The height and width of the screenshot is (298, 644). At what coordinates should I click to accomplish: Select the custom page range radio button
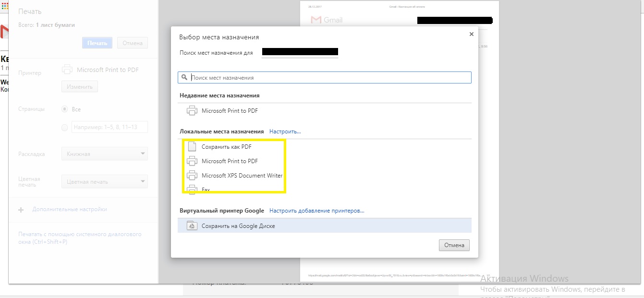[65, 127]
